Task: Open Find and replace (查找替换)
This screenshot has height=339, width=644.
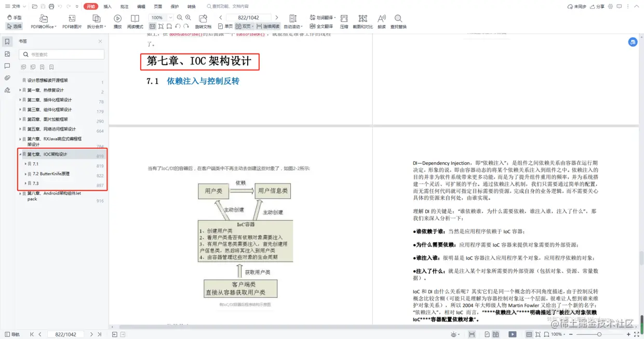Action: click(x=398, y=22)
